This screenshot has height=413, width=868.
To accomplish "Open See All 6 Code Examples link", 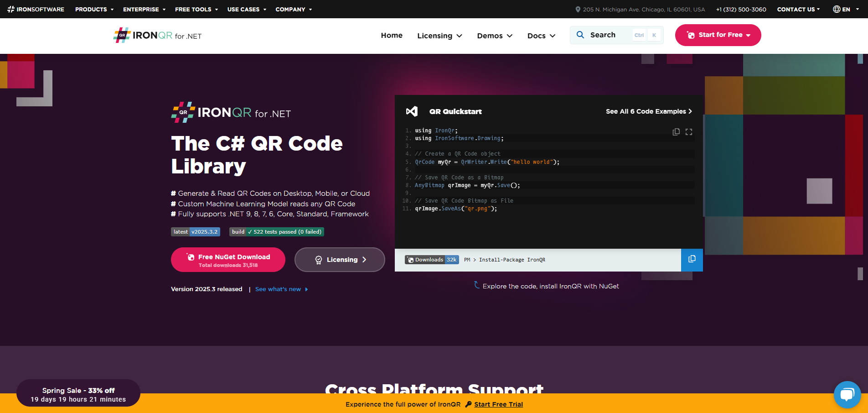I will coord(649,111).
